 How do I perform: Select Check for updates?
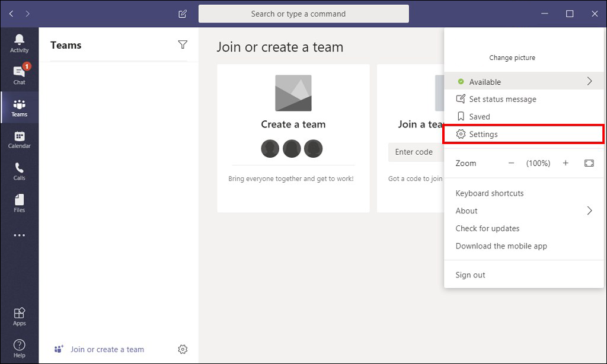(x=487, y=228)
